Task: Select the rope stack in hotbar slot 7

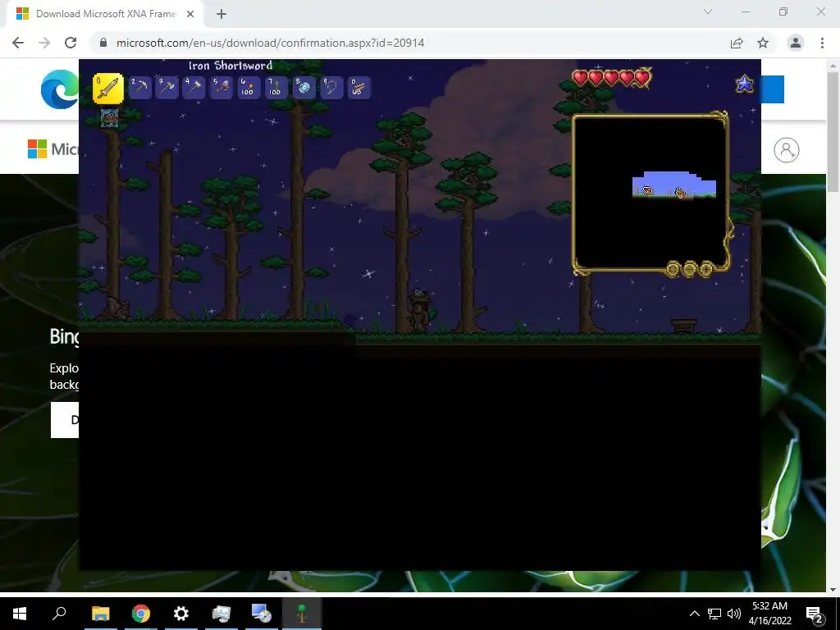Action: 276,88
